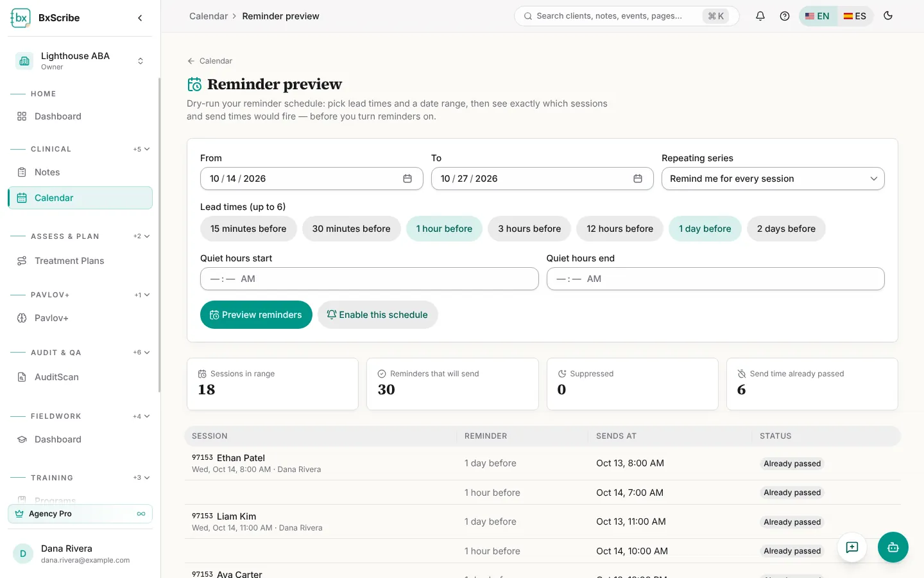Open Dashboard under the Home section
Screen dimensions: 924x578
80,116
